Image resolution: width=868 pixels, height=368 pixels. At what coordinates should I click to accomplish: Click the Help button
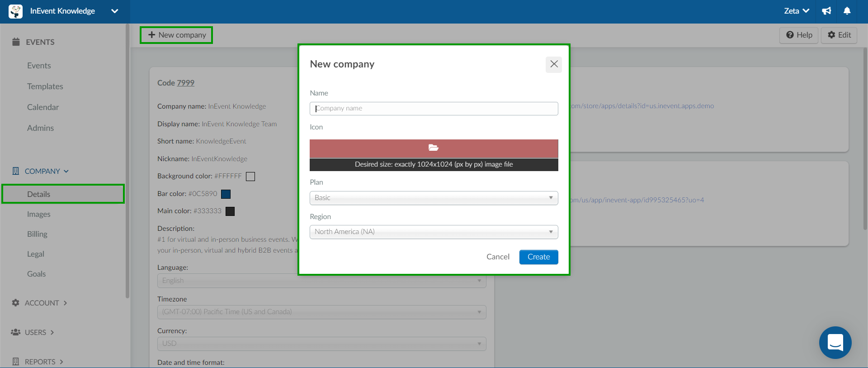coord(799,35)
